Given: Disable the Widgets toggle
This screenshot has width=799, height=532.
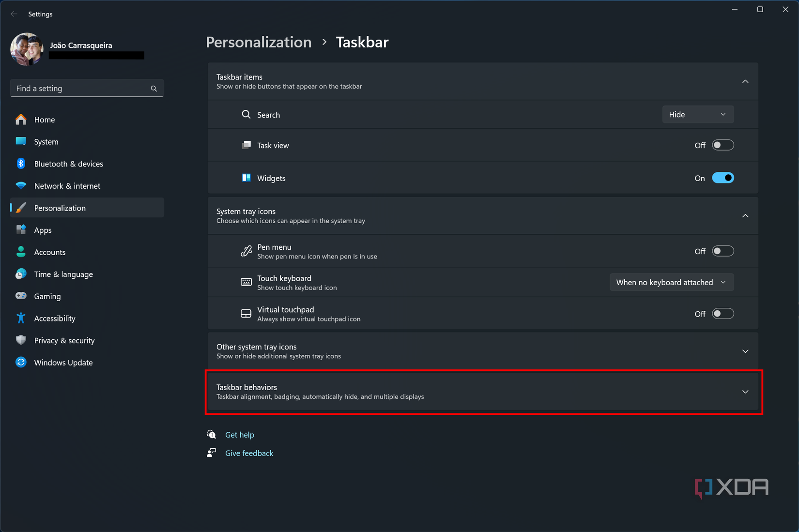Looking at the screenshot, I should (723, 178).
